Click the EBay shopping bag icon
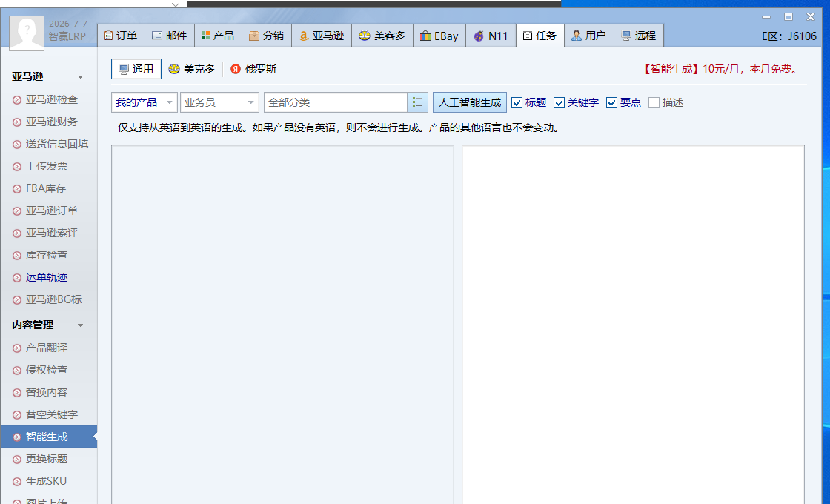Image resolution: width=830 pixels, height=504 pixels. (425, 36)
